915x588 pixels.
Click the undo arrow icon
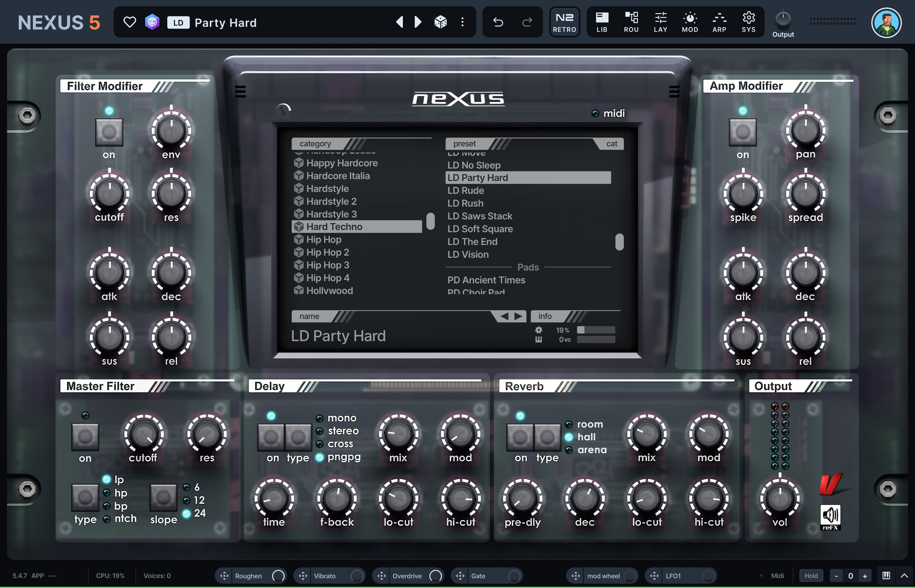click(498, 22)
